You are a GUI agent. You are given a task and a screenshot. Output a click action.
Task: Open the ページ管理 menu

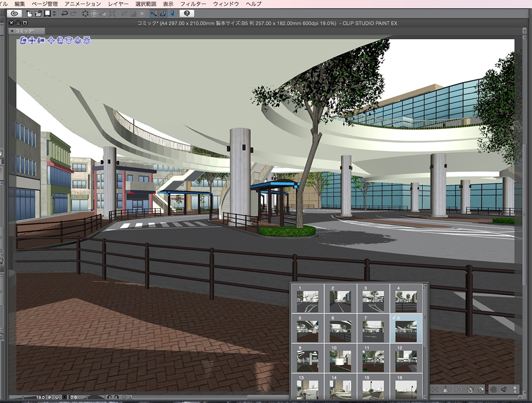click(x=45, y=4)
